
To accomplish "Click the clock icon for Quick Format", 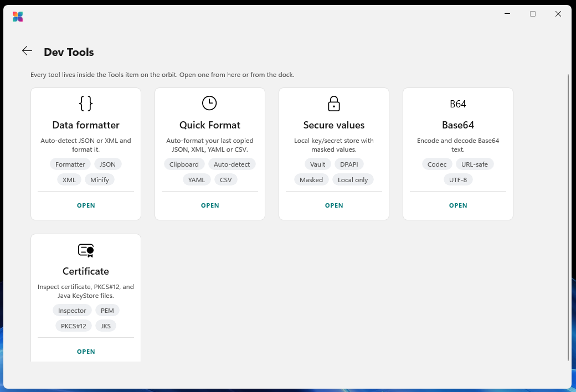I will point(209,103).
